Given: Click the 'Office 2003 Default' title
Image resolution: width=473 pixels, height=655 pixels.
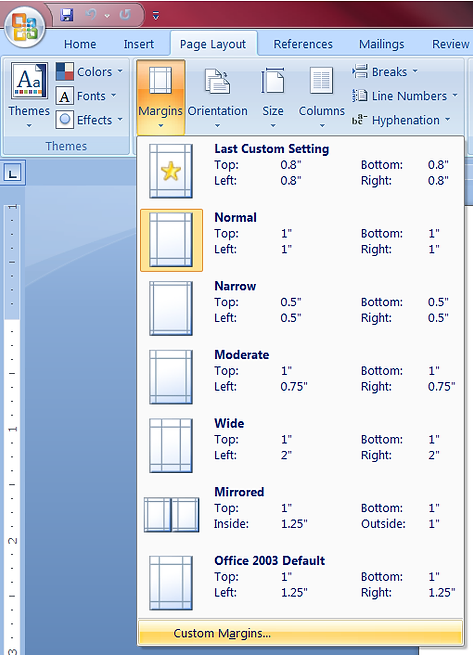Looking at the screenshot, I should (x=270, y=561).
